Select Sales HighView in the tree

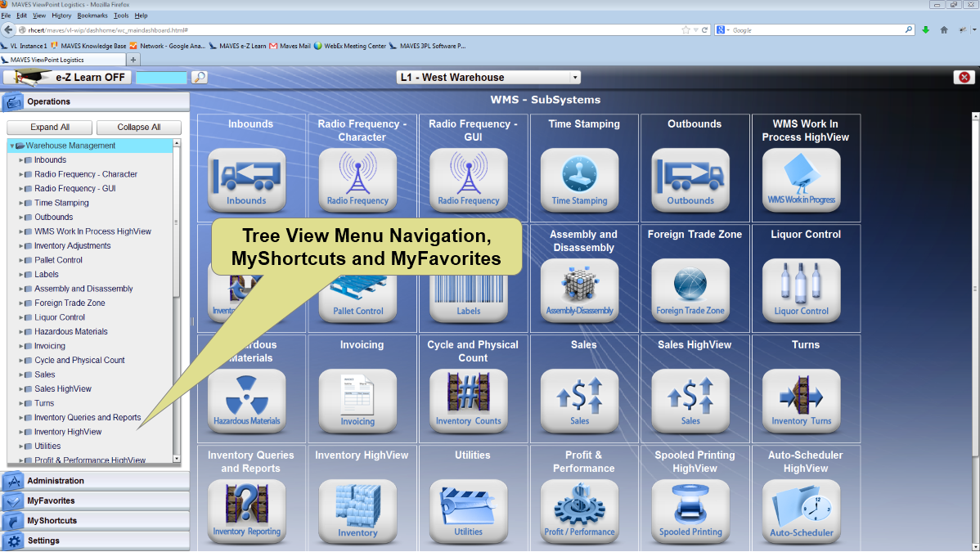(x=62, y=388)
